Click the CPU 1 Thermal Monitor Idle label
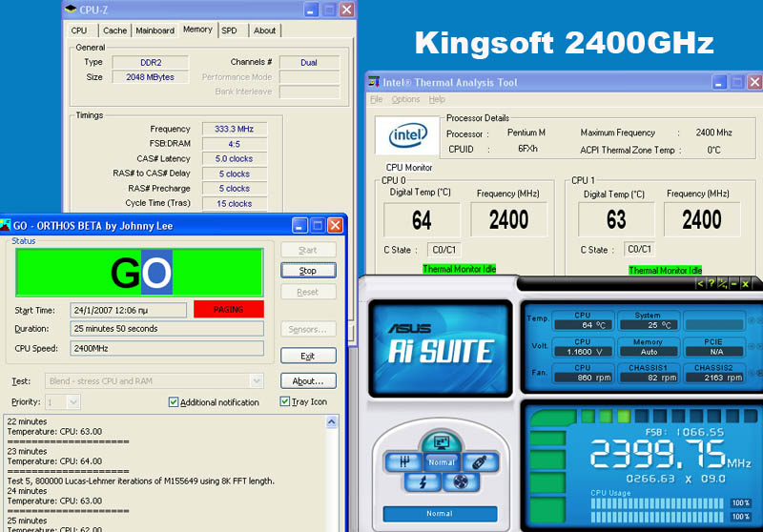This screenshot has width=763, height=532. pos(665,270)
